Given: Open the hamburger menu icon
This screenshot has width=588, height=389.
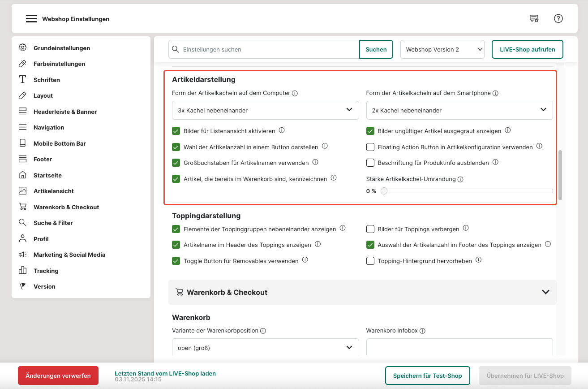Looking at the screenshot, I should (31, 19).
